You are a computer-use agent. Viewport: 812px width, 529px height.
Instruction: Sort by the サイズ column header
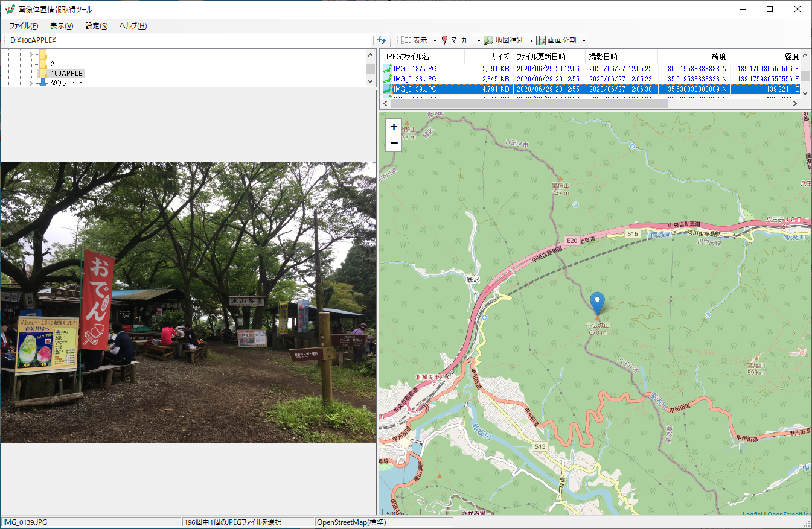point(489,57)
